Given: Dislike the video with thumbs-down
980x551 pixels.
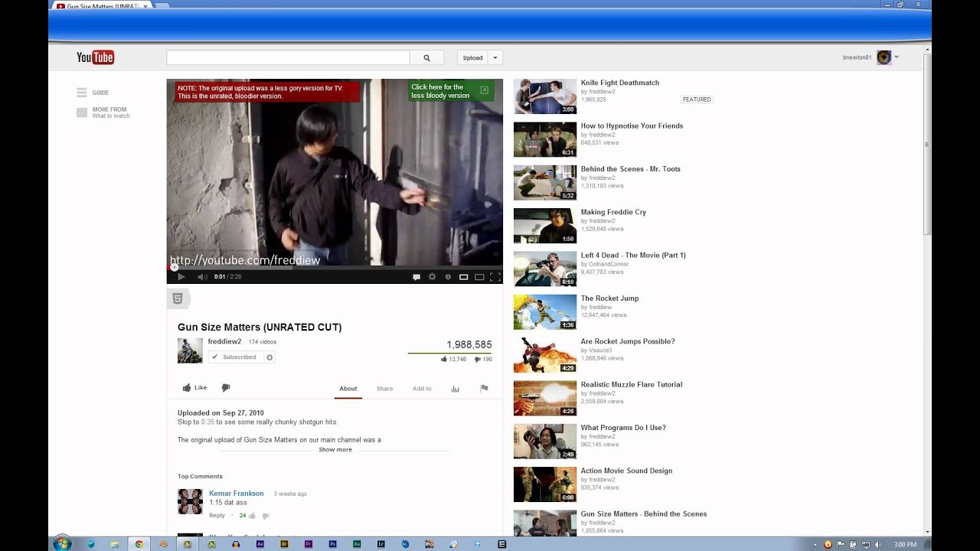Looking at the screenshot, I should click(226, 388).
